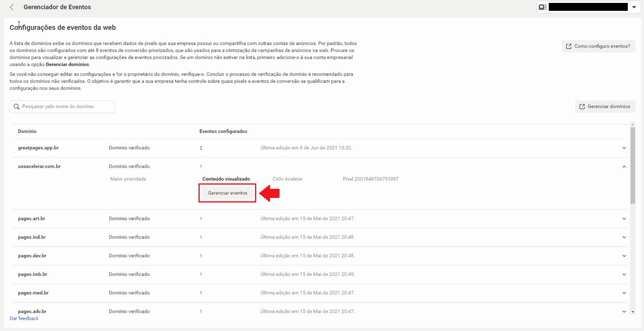The height and width of the screenshot is (331, 644).
Task: Click the pages.dev.br domain name
Action: [32, 256]
